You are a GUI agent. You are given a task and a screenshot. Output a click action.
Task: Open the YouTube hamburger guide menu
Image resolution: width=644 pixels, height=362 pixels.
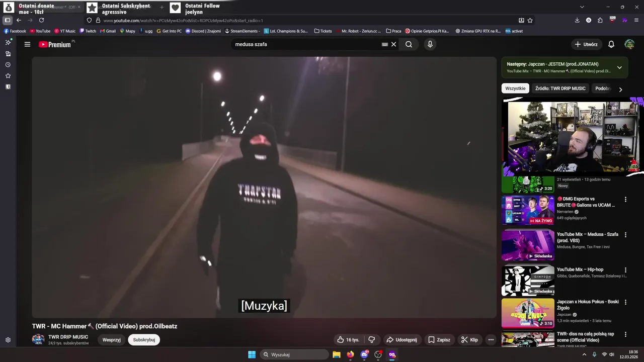(x=27, y=44)
